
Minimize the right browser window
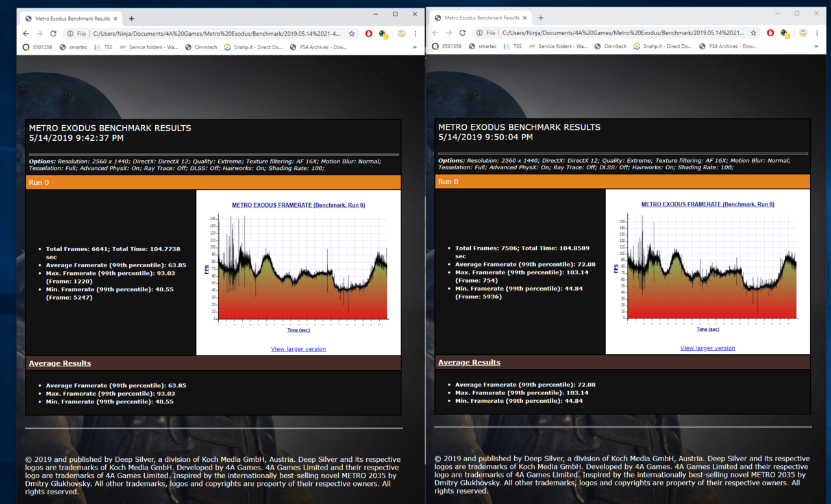click(777, 13)
